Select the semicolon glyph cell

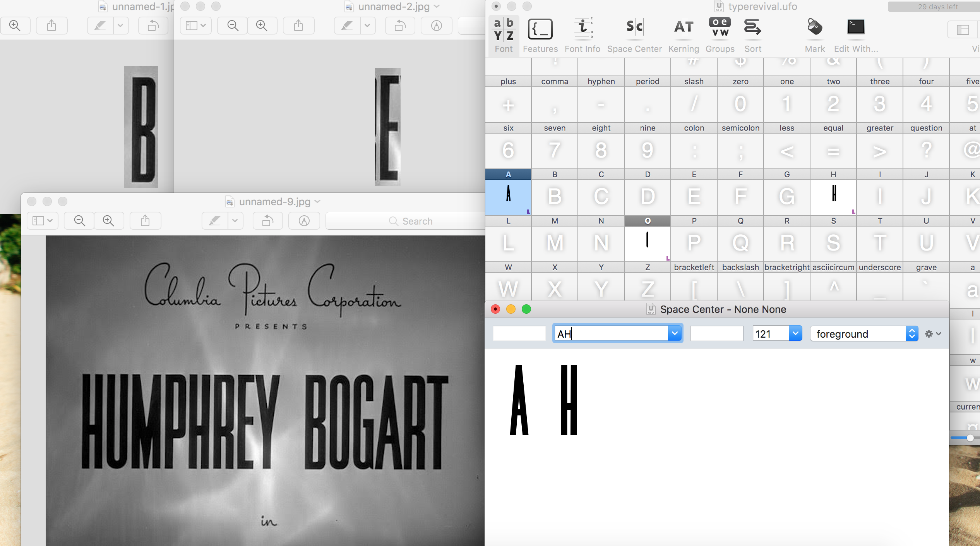pos(740,146)
